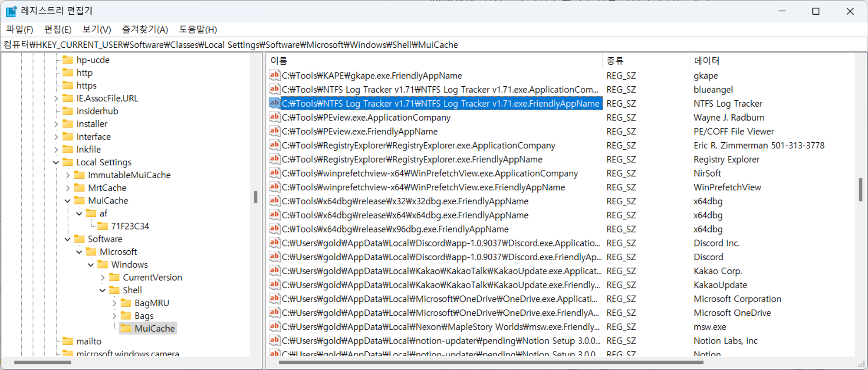
Task: Collapse the Shell key arrow
Action: (102, 290)
